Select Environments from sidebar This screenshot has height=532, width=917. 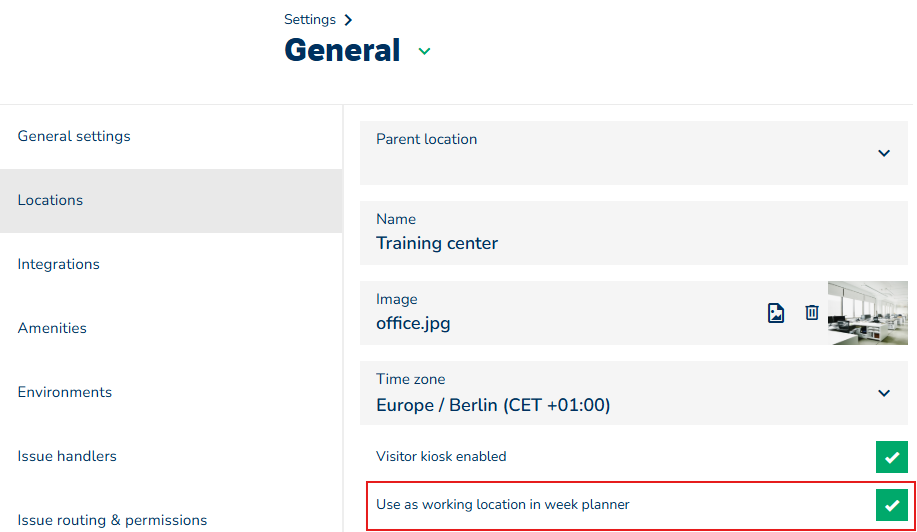click(65, 392)
